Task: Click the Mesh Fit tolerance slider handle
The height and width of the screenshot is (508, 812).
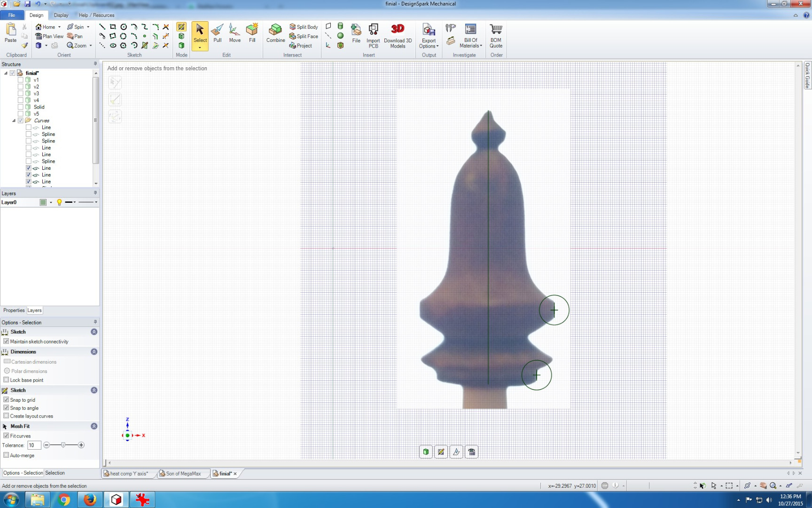Action: coord(63,445)
